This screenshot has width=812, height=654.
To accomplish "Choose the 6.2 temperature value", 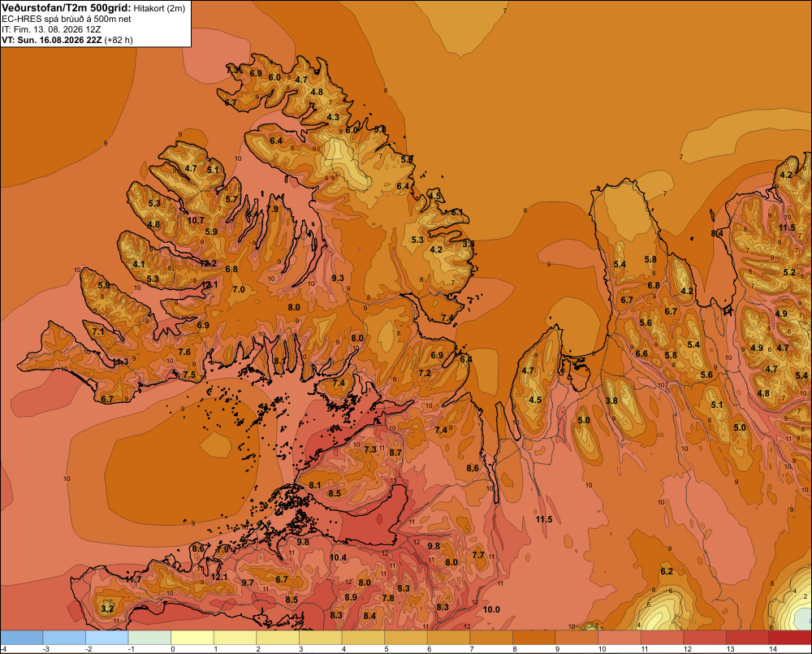I will click(x=667, y=571).
